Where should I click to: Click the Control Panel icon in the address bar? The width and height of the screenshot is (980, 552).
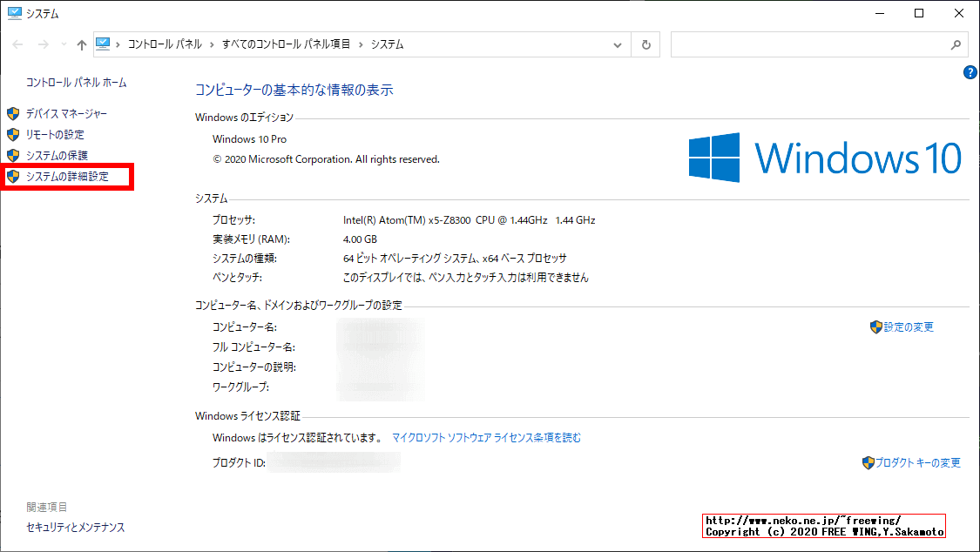105,44
